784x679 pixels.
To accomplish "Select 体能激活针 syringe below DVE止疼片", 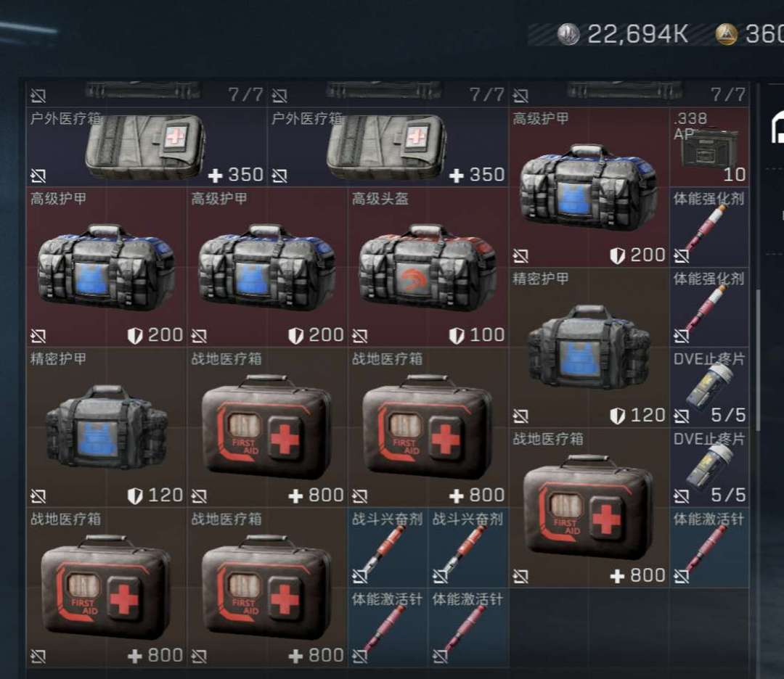I will 709,548.
